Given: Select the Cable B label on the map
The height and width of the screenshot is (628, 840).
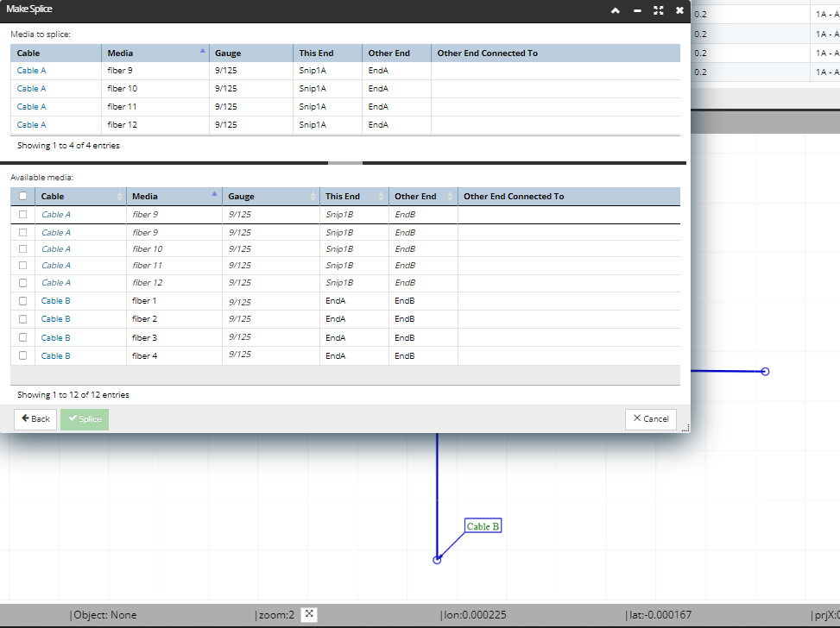Looking at the screenshot, I should (x=483, y=526).
